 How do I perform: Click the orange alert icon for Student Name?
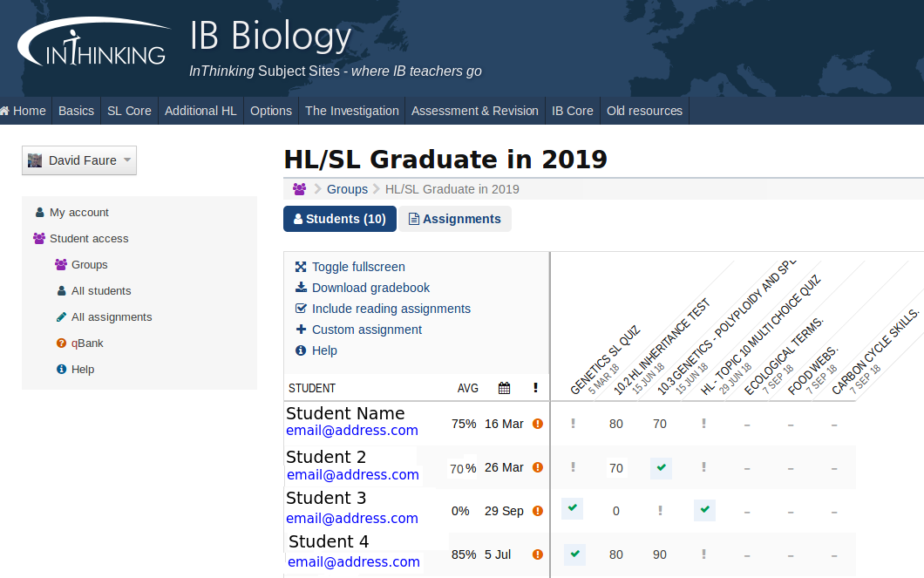click(538, 424)
